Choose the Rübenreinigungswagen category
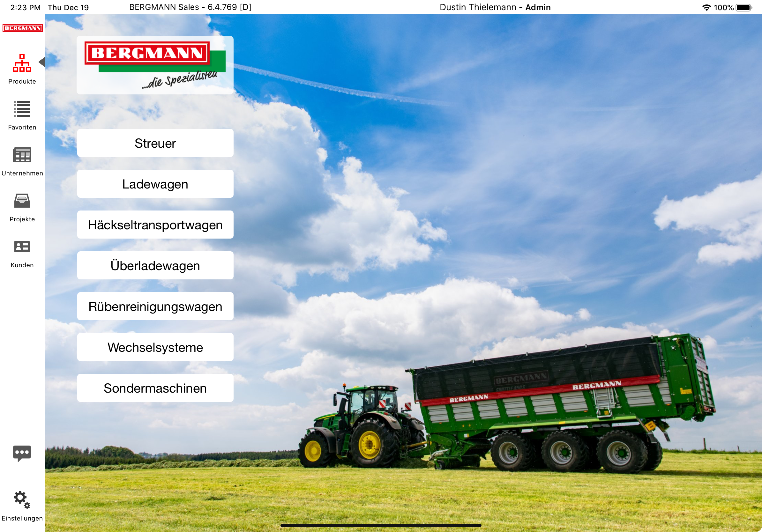The width and height of the screenshot is (762, 532). pyautogui.click(x=155, y=306)
